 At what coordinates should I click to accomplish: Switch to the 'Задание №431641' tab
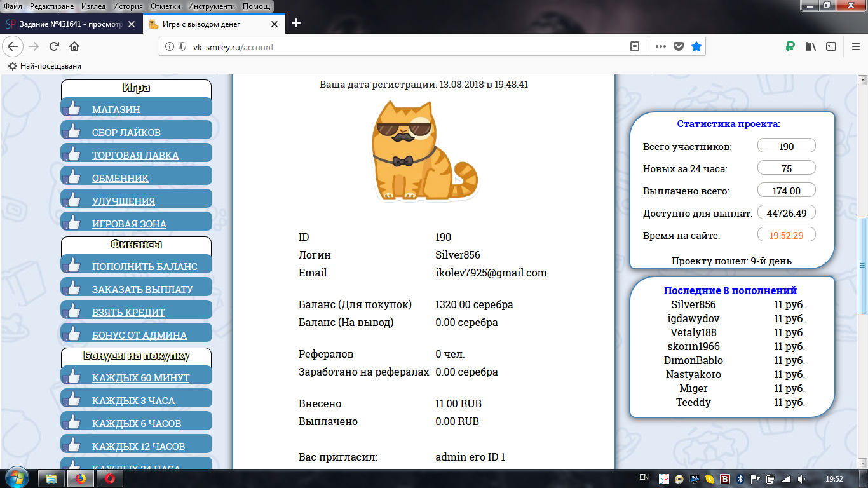point(71,24)
